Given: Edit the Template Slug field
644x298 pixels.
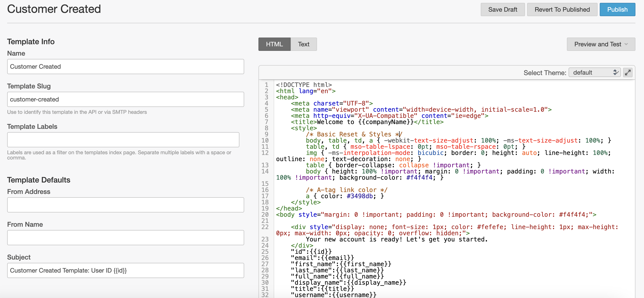Looking at the screenshot, I should [125, 99].
